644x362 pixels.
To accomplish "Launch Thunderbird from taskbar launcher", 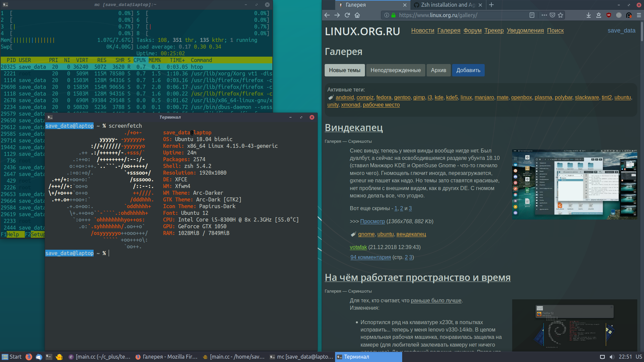I will pos(39,357).
